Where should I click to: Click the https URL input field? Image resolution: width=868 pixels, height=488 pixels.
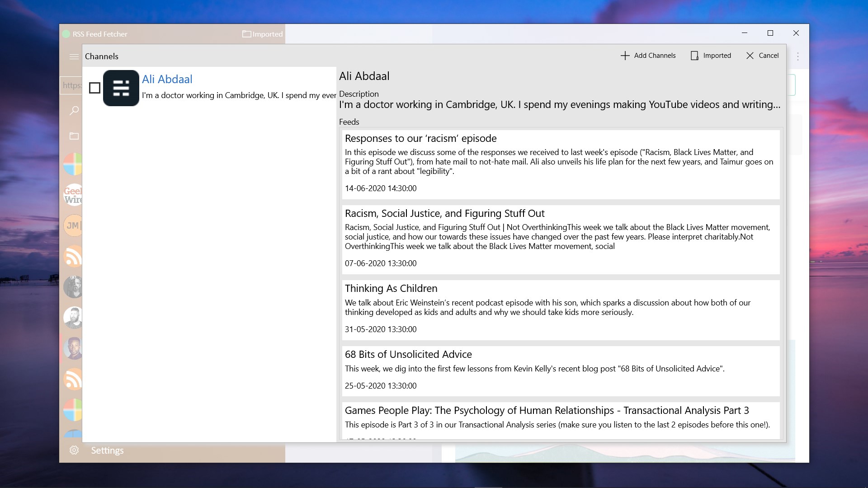[x=71, y=85]
